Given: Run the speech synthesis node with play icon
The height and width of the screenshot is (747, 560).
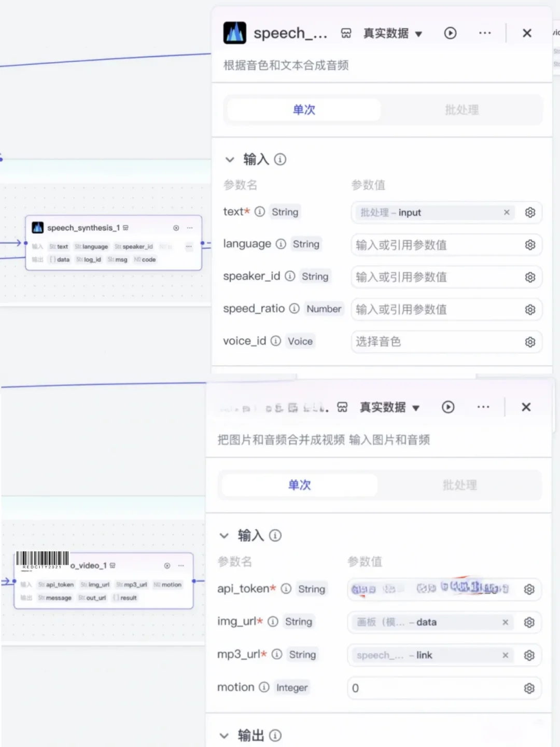Looking at the screenshot, I should (x=450, y=33).
